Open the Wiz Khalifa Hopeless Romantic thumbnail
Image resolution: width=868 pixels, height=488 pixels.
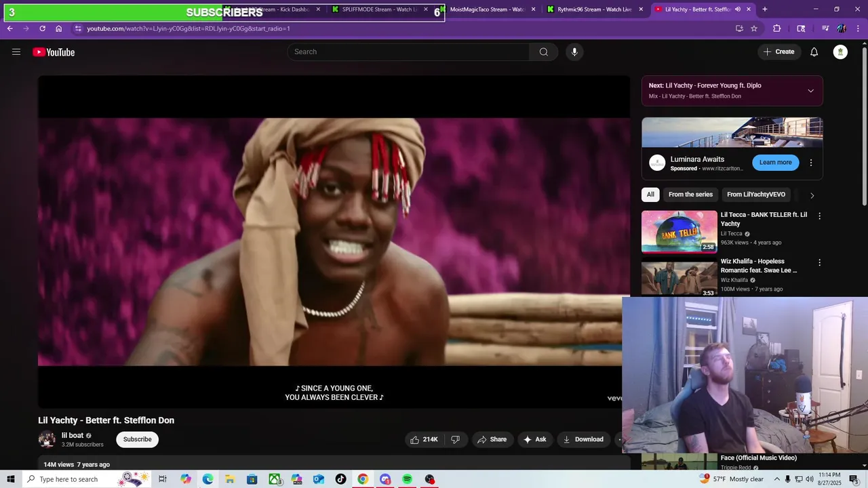679,277
